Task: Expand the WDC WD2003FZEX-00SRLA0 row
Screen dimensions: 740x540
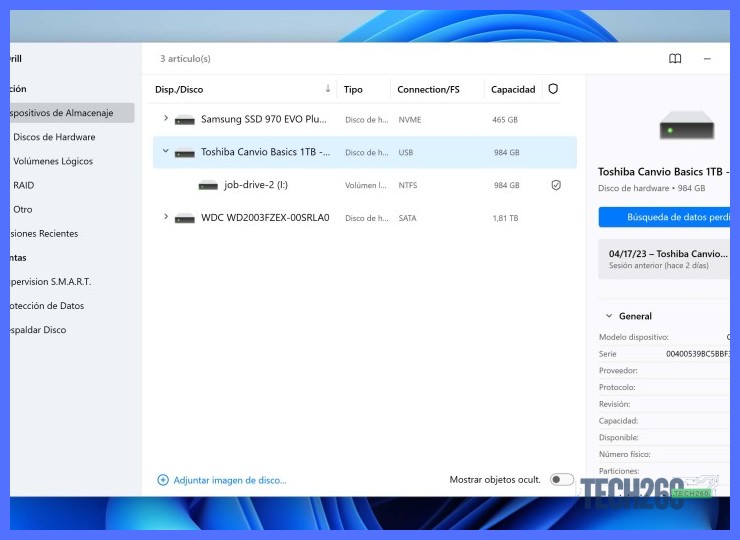Action: point(166,216)
